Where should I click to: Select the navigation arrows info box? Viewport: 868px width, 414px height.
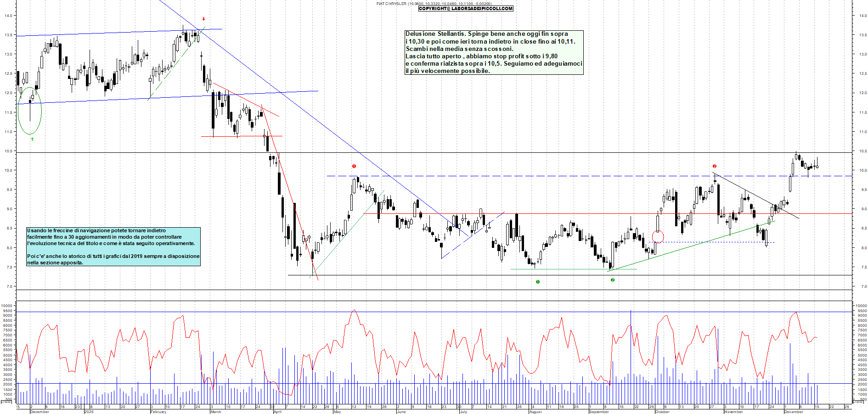pos(113,246)
